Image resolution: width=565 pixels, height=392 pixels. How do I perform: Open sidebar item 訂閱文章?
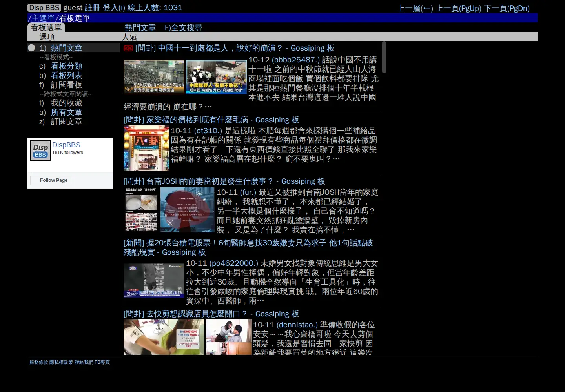tap(66, 122)
